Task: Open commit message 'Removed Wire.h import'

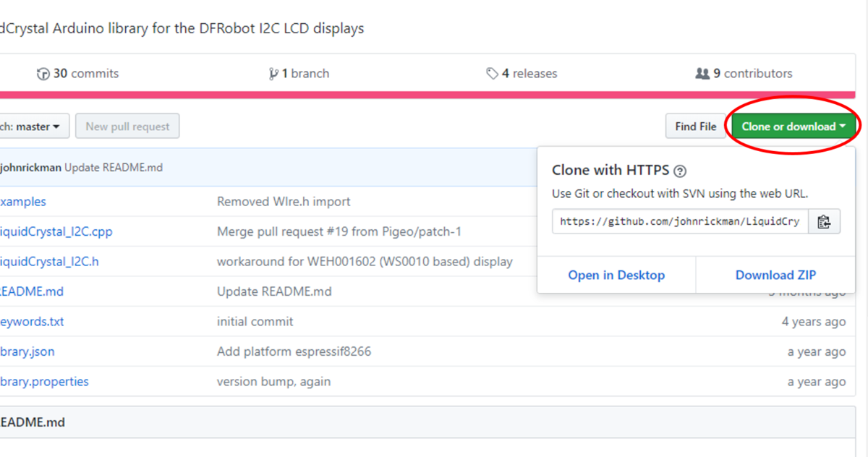Action: (x=284, y=202)
